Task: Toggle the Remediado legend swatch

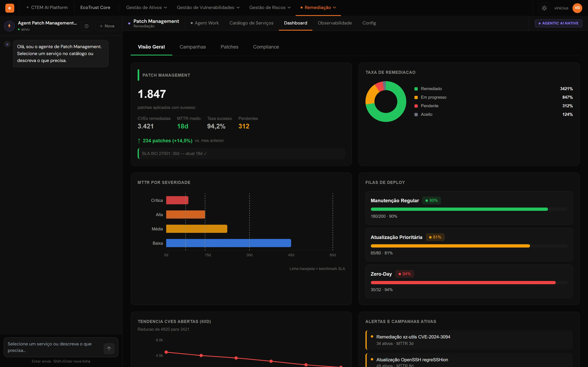Action: point(416,89)
